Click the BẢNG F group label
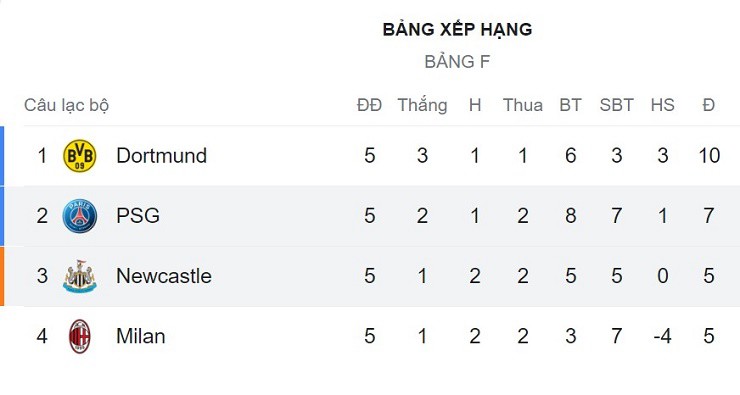 [x=457, y=62]
